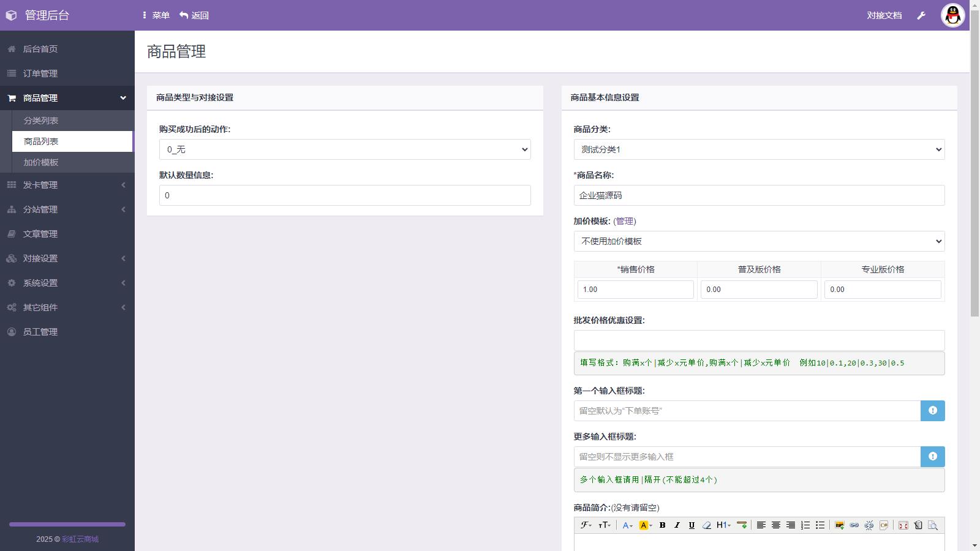Click the 管理 link next to 加价模板
This screenshot has height=551, width=980.
[625, 221]
